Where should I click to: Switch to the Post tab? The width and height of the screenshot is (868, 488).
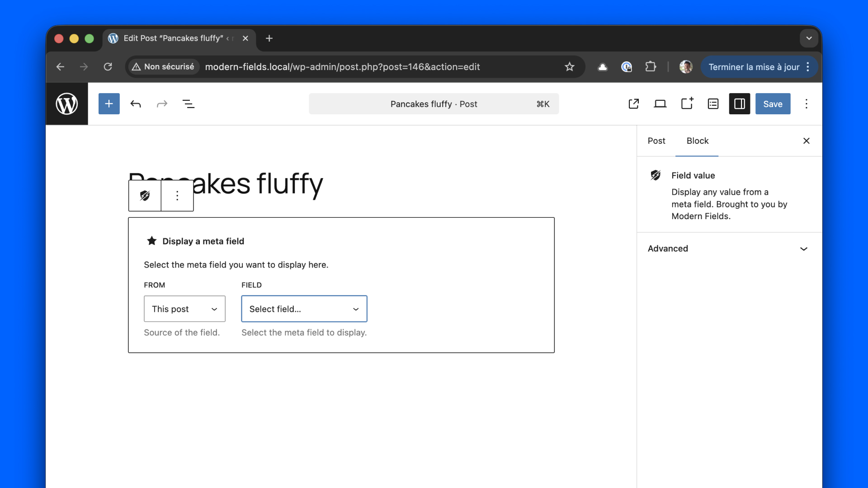point(656,141)
